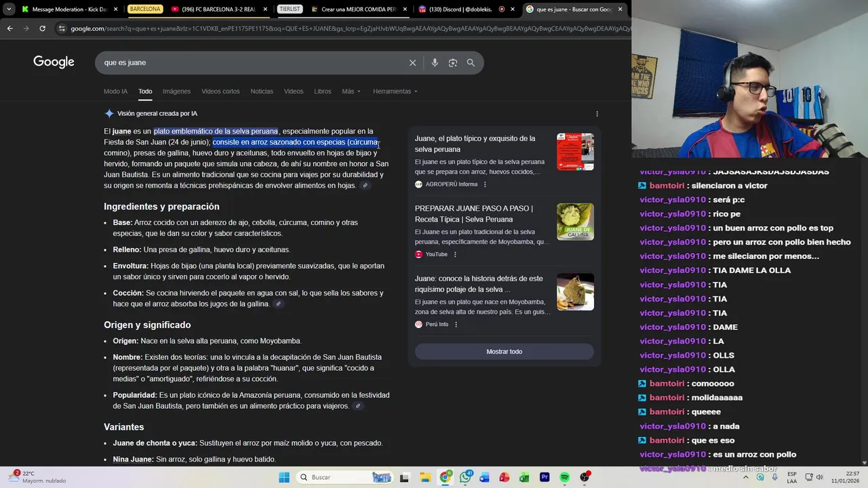Viewport: 868px width, 488px height.
Task: Click the TIERLIST tab group label
Action: coord(290,9)
